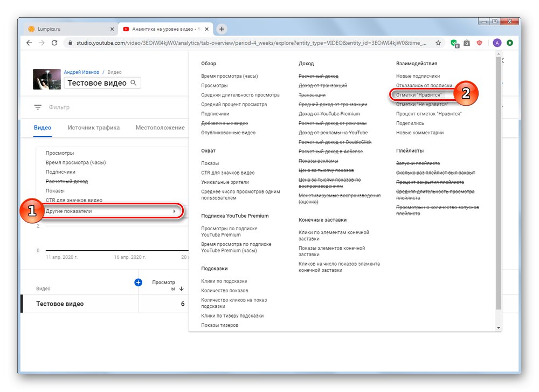Select Клики по тизеру подсказки metric
Image resolution: width=539 pixels, height=392 pixels.
point(232,315)
